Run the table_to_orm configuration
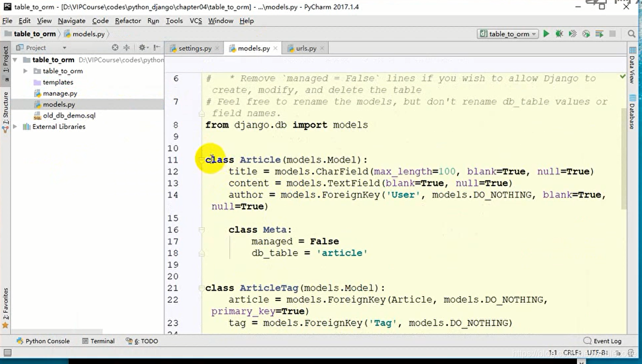 (x=546, y=34)
